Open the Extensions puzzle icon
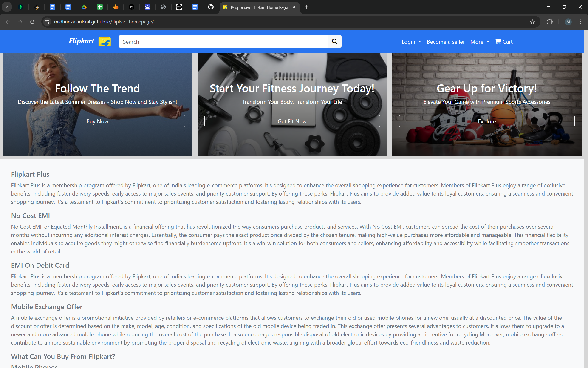 point(550,22)
